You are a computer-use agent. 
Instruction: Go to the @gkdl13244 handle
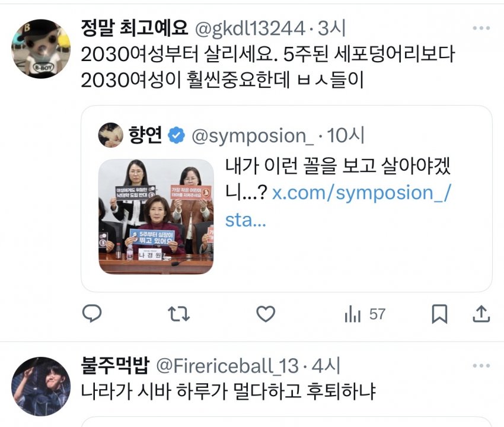(x=250, y=28)
